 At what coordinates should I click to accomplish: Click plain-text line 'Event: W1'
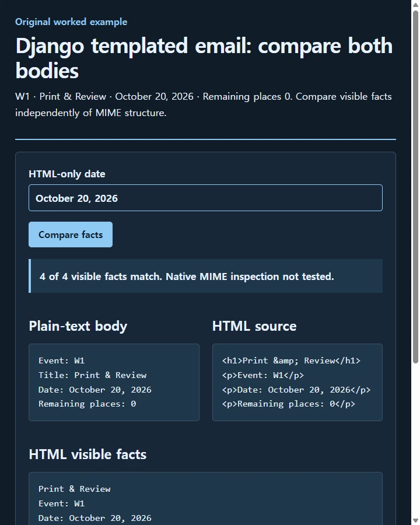click(62, 360)
